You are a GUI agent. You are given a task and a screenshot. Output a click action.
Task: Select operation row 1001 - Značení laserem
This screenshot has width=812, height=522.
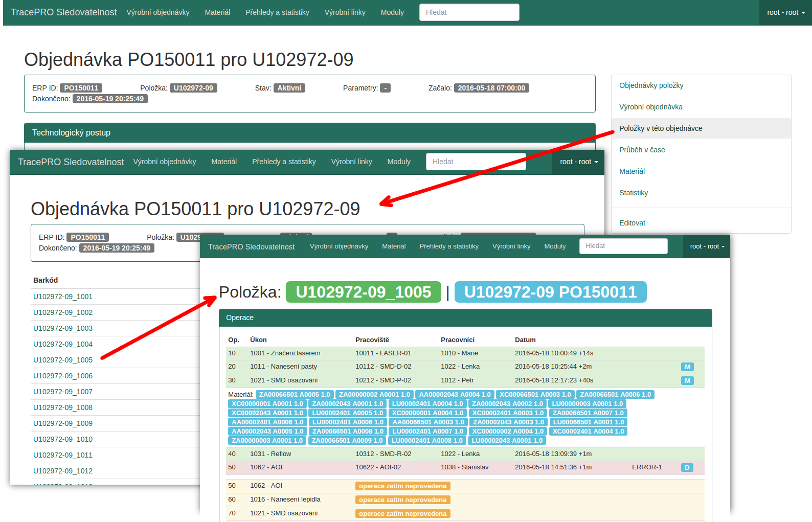tap(465, 353)
